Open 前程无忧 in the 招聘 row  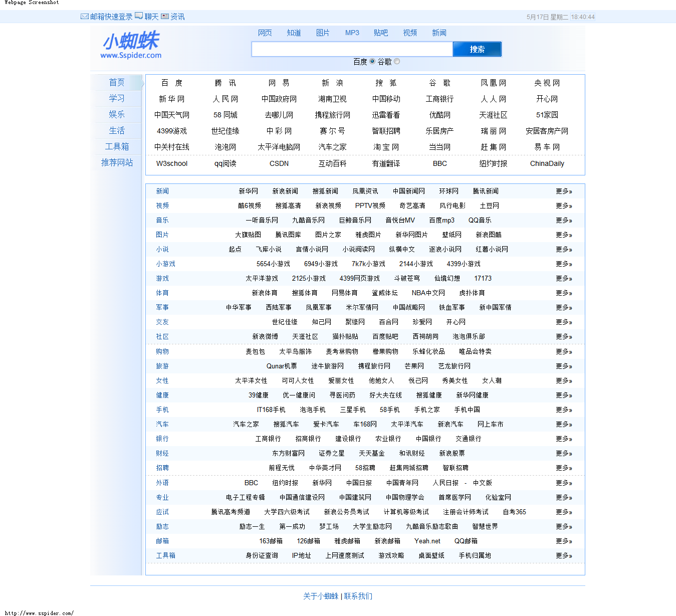point(282,468)
